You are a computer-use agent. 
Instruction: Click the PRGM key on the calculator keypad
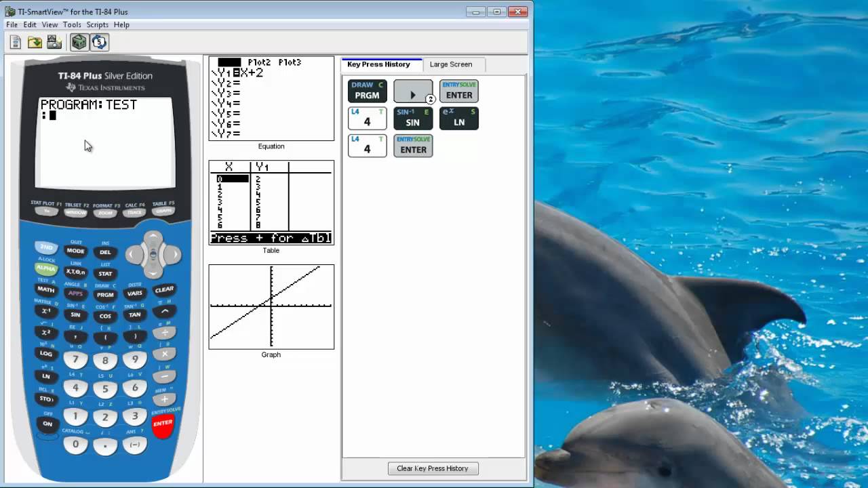(x=105, y=295)
